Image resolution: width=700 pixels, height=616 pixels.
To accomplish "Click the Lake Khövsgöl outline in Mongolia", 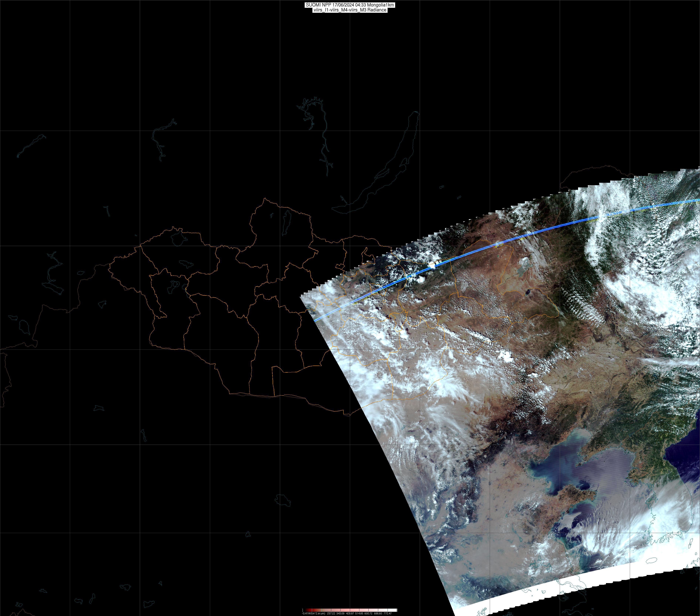I will coord(286,223).
